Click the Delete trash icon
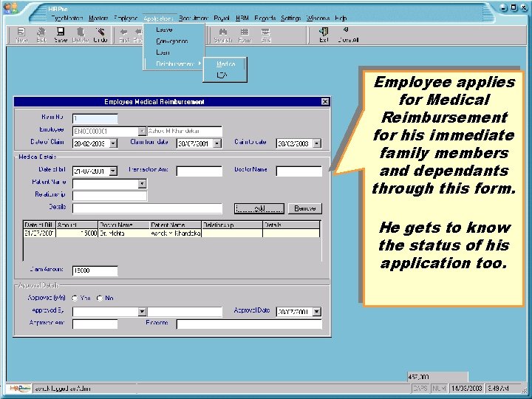 [x=81, y=35]
